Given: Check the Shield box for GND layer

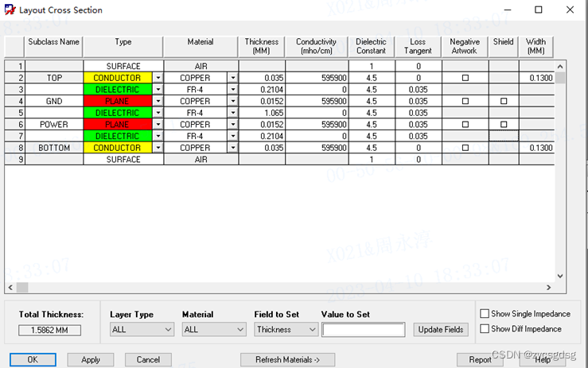Looking at the screenshot, I should coord(504,102).
